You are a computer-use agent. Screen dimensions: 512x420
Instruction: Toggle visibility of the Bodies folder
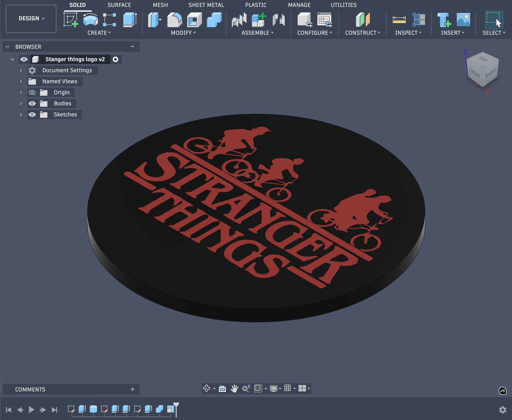[x=32, y=103]
